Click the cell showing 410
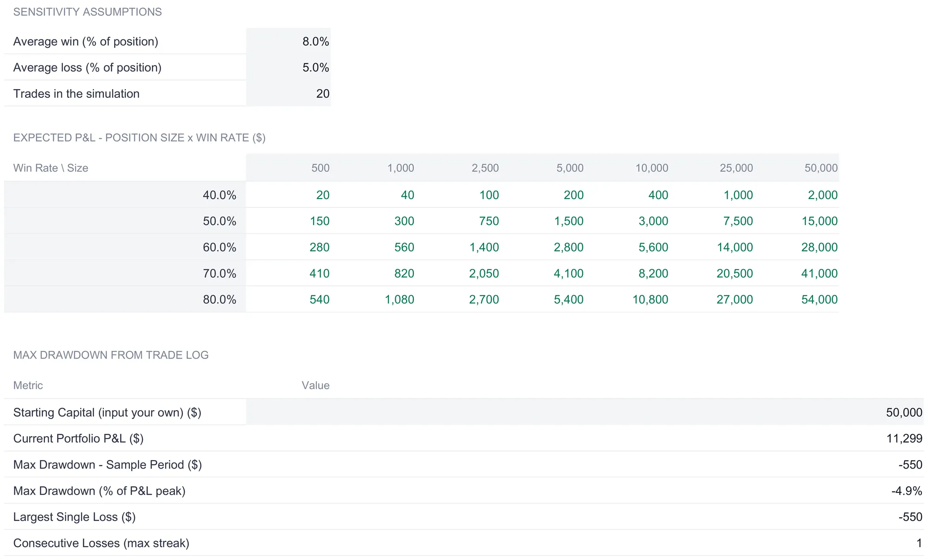Screen dimensions: 928x560 click(320, 273)
